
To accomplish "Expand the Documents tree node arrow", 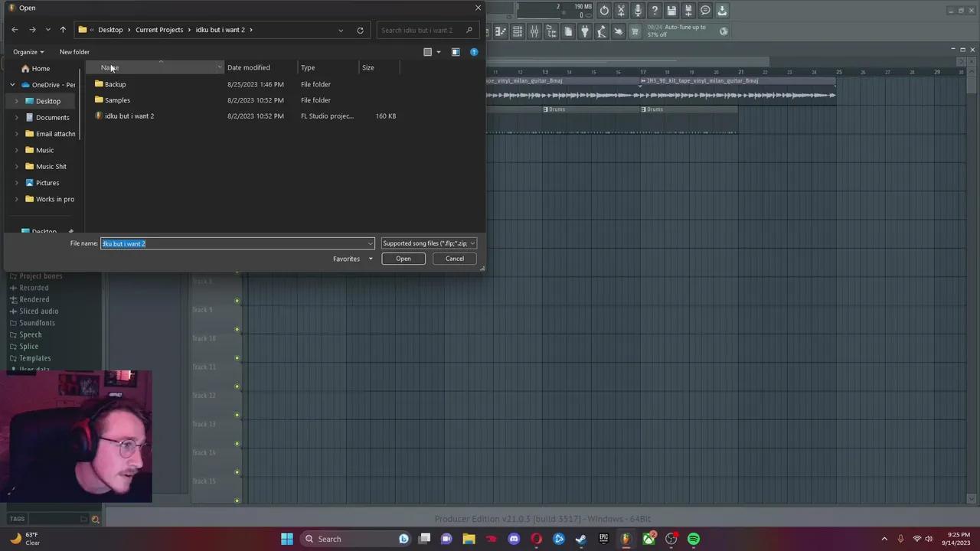I will [x=17, y=118].
